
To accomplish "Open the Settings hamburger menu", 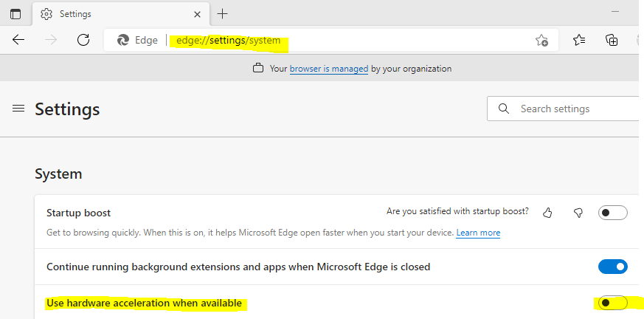I will pos(18,109).
